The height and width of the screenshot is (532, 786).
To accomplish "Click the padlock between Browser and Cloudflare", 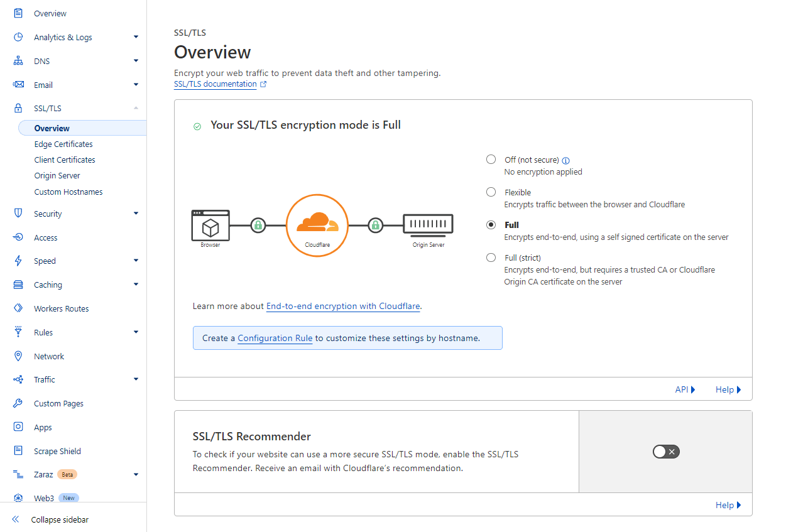I will click(258, 225).
